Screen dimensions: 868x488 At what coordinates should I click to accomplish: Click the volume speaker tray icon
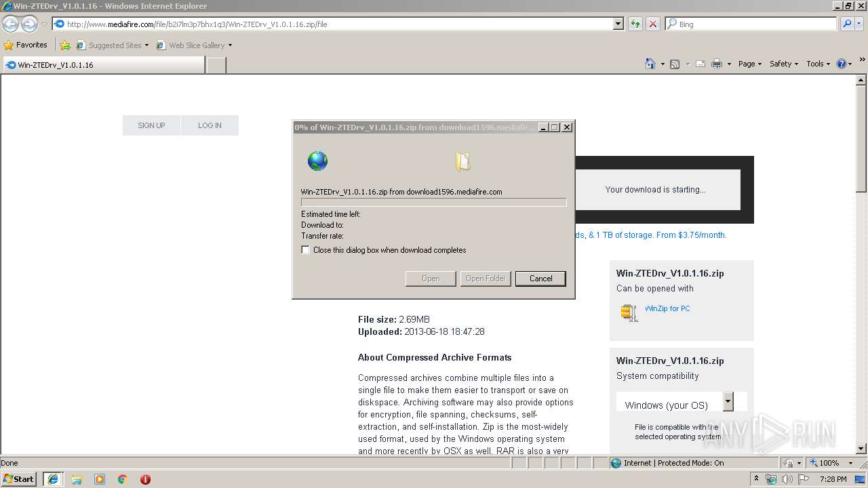[x=787, y=479]
